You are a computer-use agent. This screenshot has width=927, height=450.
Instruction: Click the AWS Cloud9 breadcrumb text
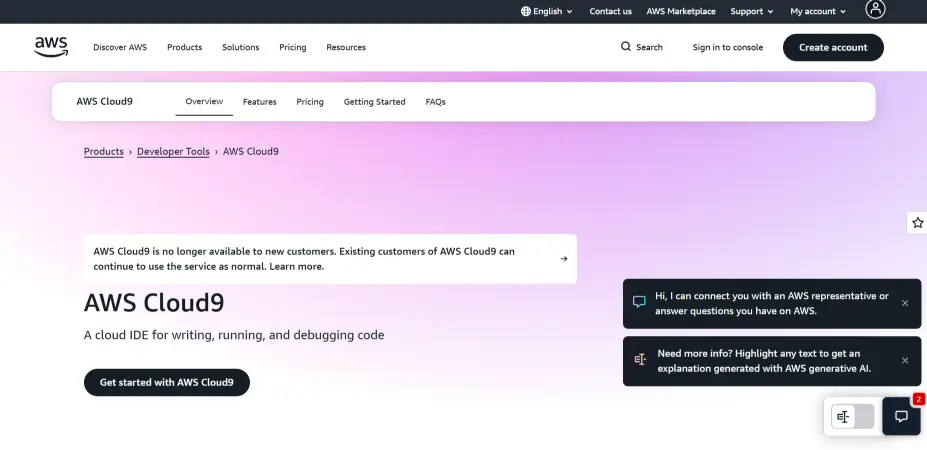251,151
